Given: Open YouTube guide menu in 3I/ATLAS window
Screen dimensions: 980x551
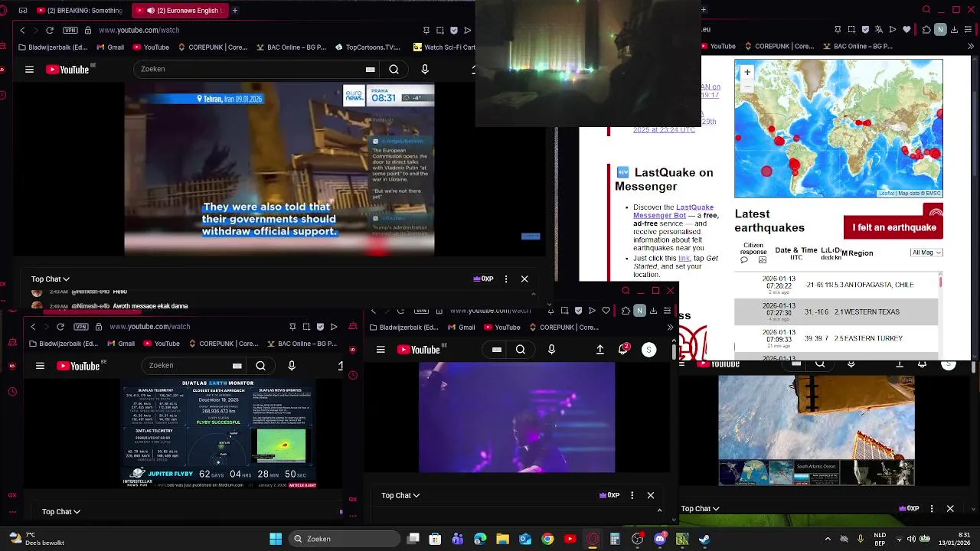Looking at the screenshot, I should 40,366.
